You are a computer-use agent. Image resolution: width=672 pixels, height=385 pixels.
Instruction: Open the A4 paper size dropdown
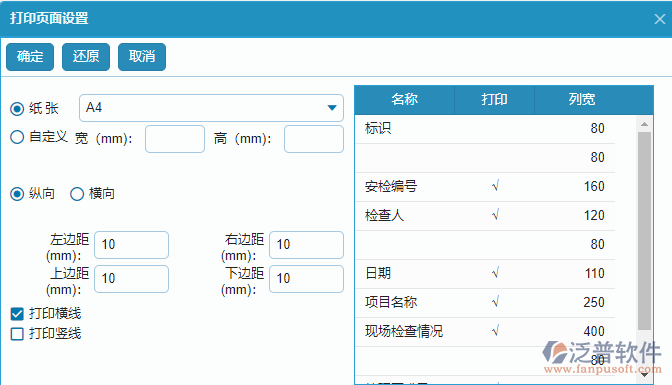pyautogui.click(x=211, y=108)
